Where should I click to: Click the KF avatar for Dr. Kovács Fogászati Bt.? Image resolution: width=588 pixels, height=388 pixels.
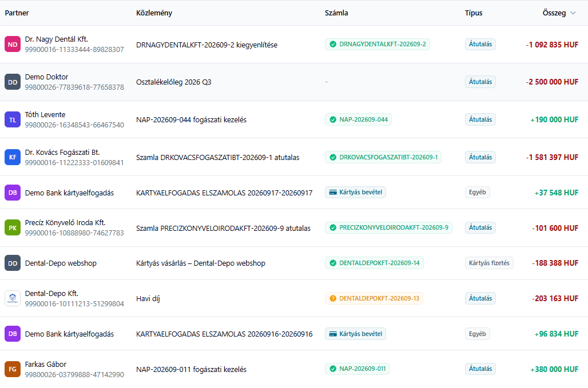point(13,157)
